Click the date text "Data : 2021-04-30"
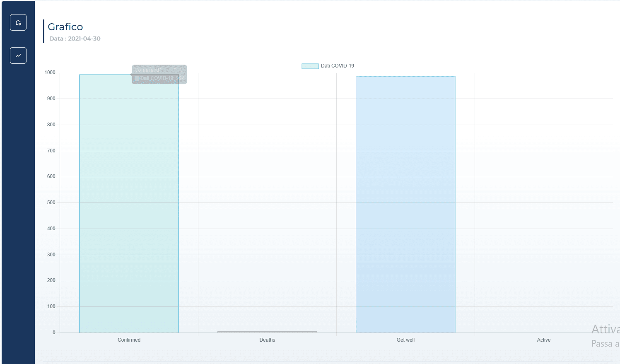 pos(75,39)
